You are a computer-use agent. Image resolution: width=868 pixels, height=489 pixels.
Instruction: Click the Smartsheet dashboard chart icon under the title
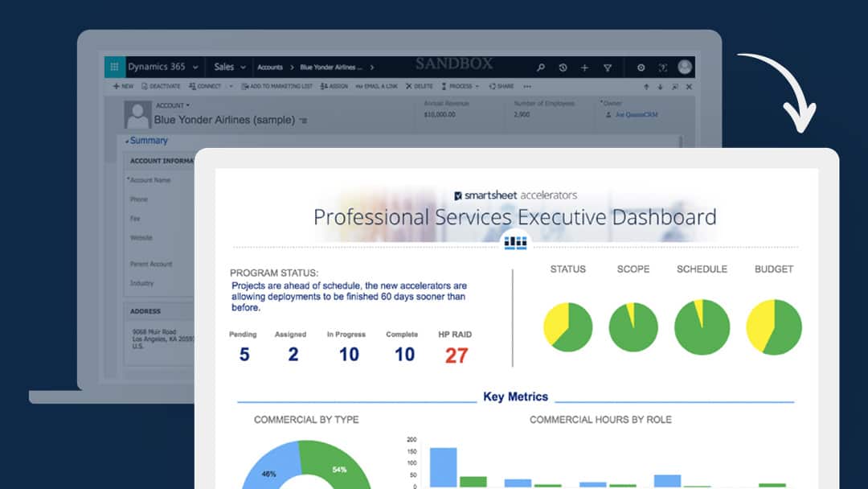point(515,241)
